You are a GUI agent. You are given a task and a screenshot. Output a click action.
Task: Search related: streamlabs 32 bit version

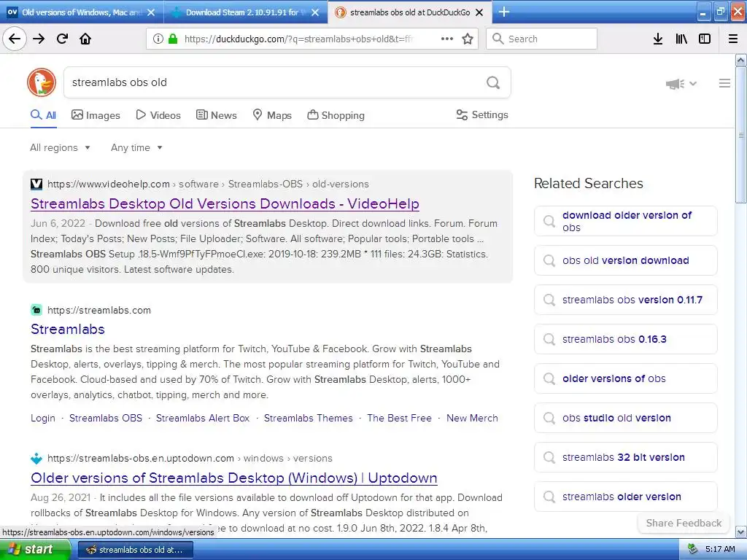pos(625,457)
